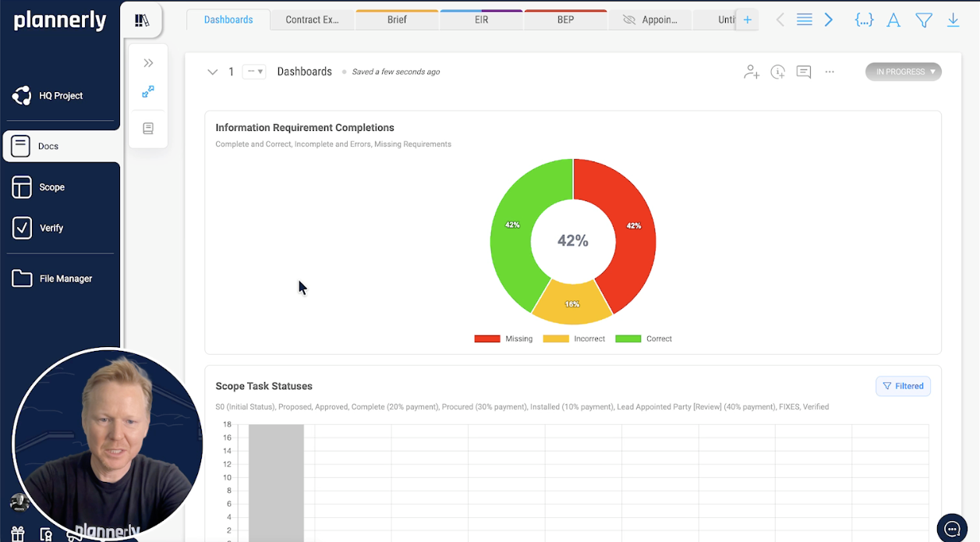
Task: Click the add info circle icon
Action: click(777, 72)
